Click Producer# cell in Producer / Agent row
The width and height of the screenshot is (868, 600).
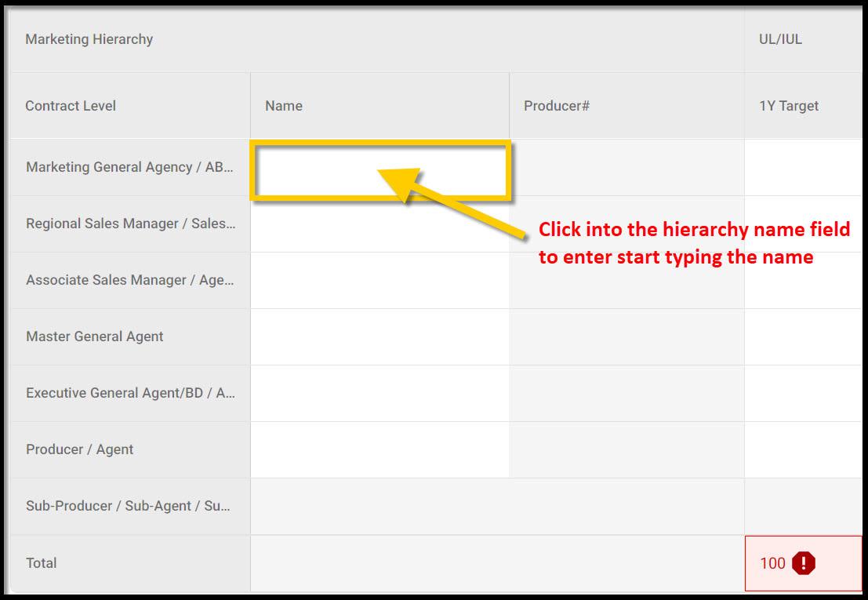coord(626,450)
